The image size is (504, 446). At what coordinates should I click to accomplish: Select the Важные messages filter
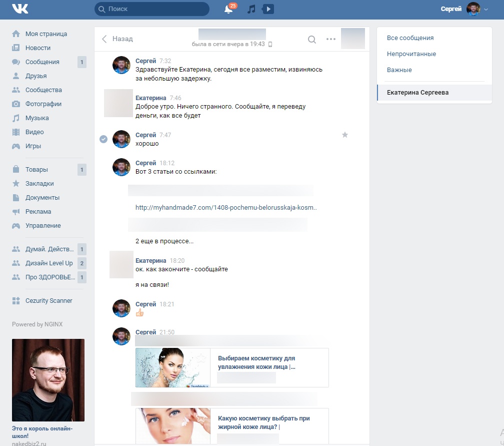399,70
